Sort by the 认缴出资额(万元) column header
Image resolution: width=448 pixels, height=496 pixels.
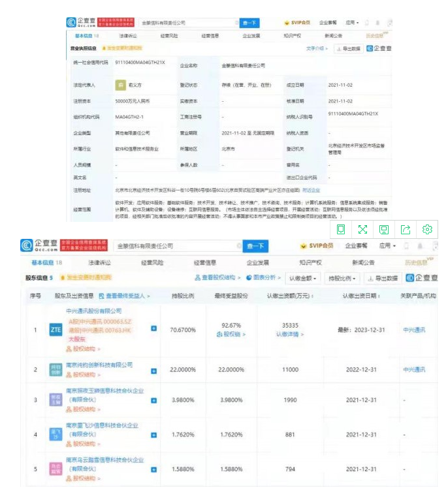pos(290,296)
